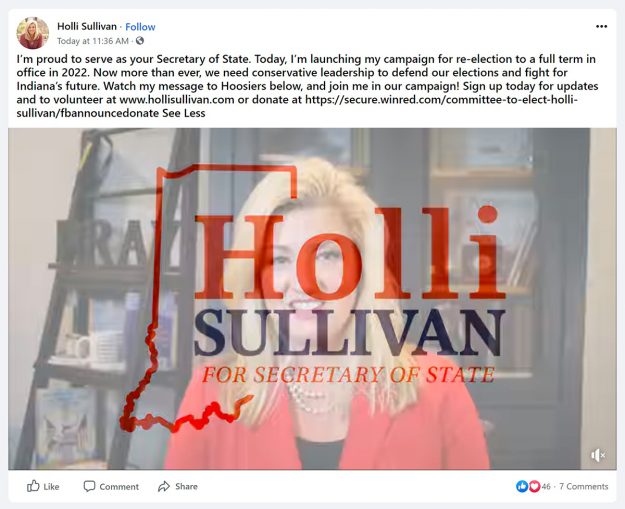Unmute the video with the speaker icon
625x509 pixels.
(597, 455)
